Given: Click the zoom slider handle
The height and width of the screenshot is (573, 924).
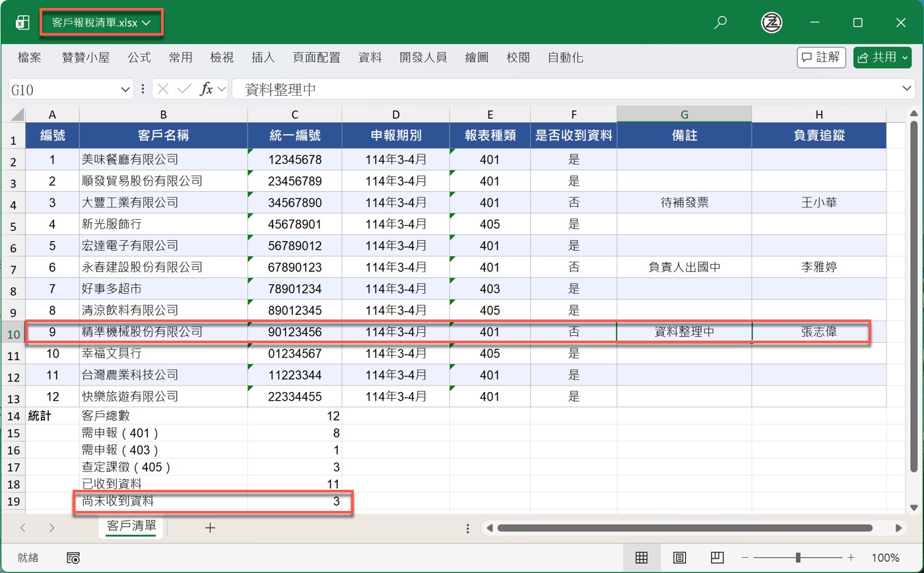Looking at the screenshot, I should (799, 558).
